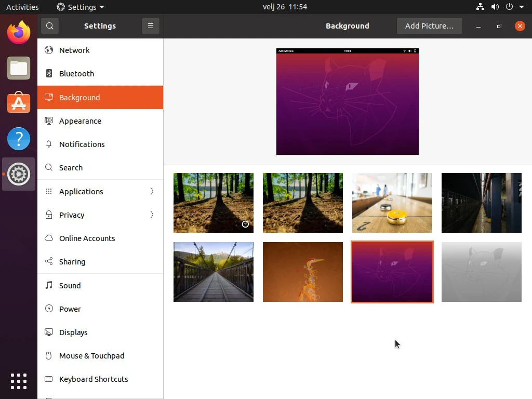Click the Add Picture… button

click(429, 26)
